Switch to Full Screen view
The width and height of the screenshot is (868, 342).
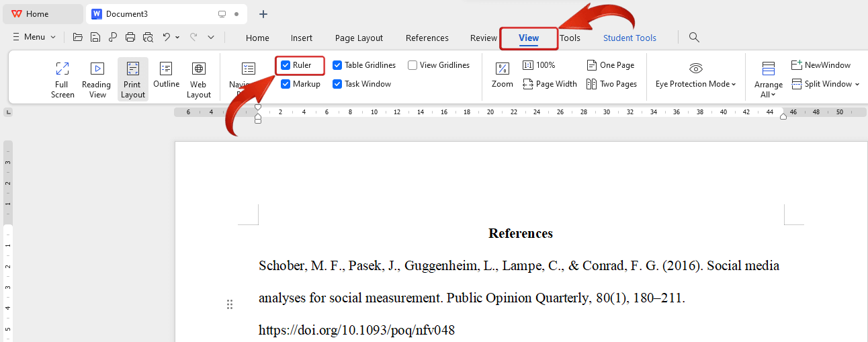pos(62,79)
